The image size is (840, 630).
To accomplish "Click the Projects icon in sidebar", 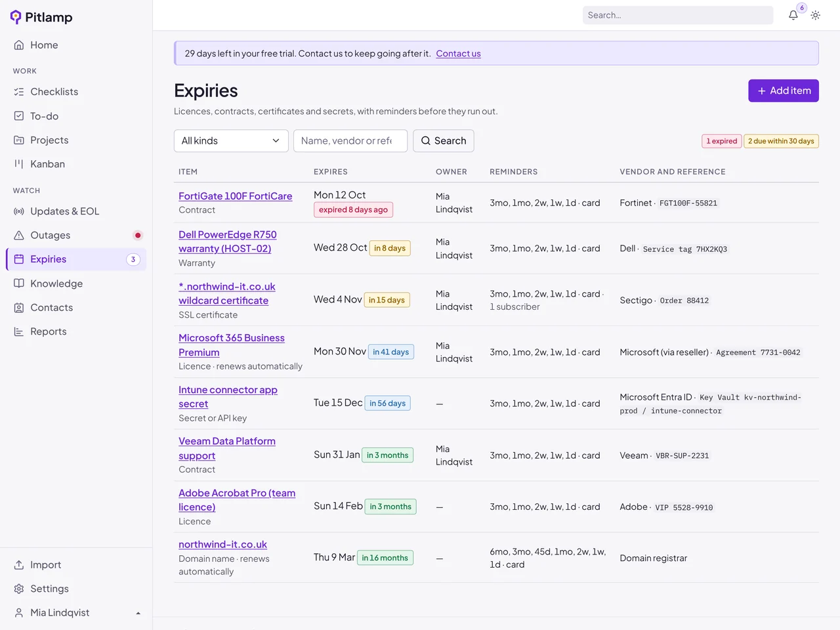I will pos(19,140).
